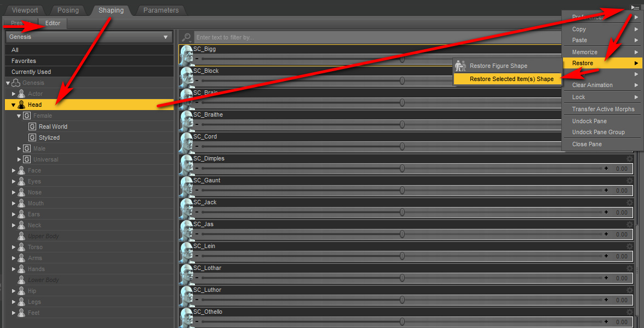This screenshot has height=328, width=644.
Task: Show the Currently Used morphs
Action: point(31,72)
